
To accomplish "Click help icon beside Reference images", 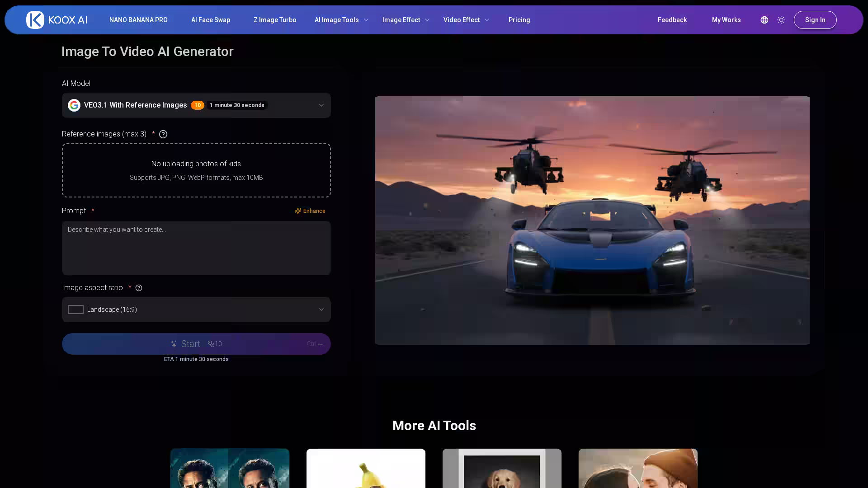I will click(163, 134).
